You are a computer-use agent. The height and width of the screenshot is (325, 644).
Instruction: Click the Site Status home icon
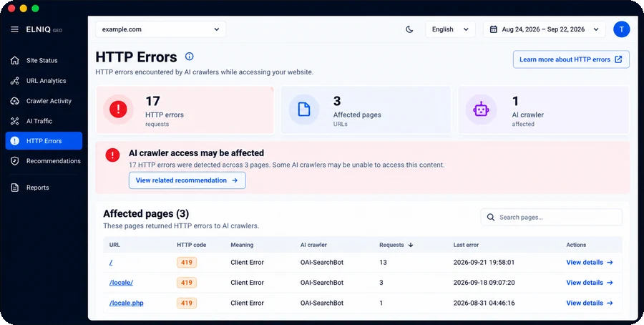point(15,60)
